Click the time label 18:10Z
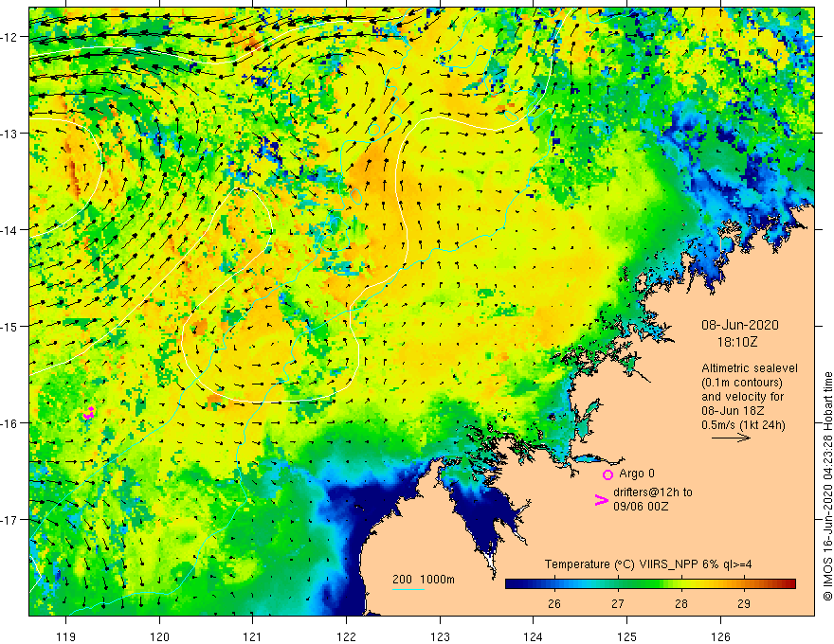 737,342
